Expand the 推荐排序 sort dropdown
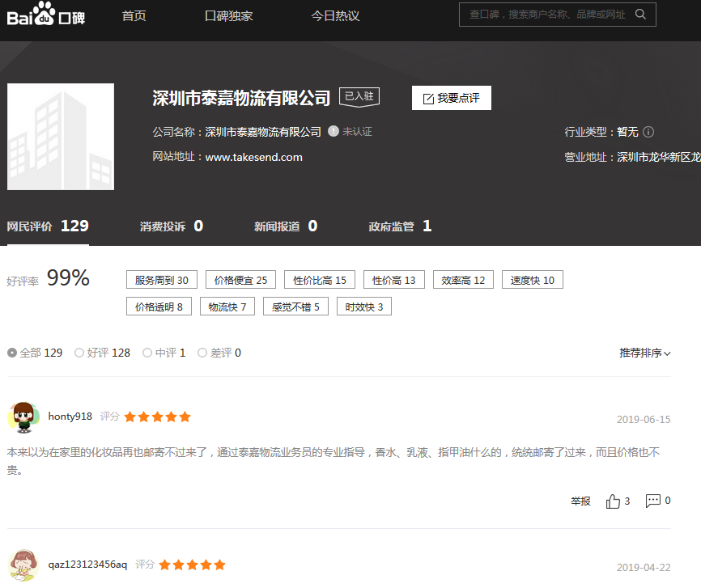This screenshot has width=701, height=588. click(645, 353)
